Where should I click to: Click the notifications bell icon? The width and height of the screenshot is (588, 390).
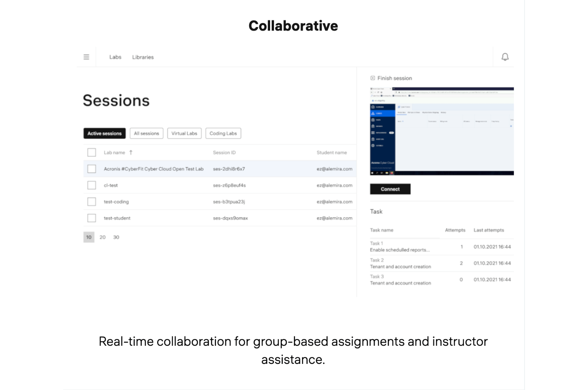[505, 57]
